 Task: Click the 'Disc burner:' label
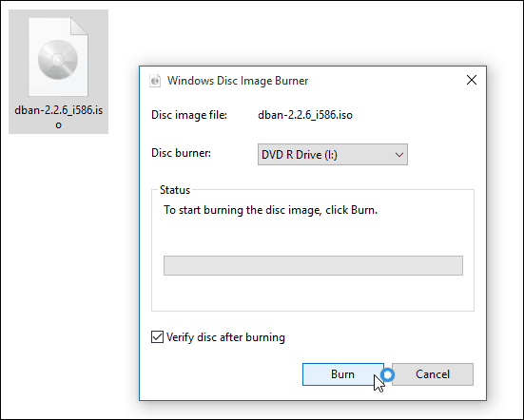[181, 153]
